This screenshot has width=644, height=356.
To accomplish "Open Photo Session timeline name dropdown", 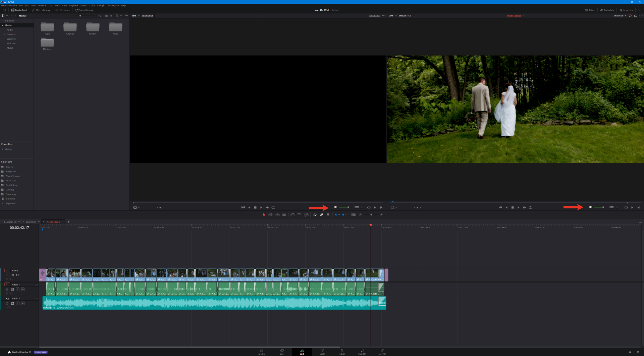I will [523, 16].
